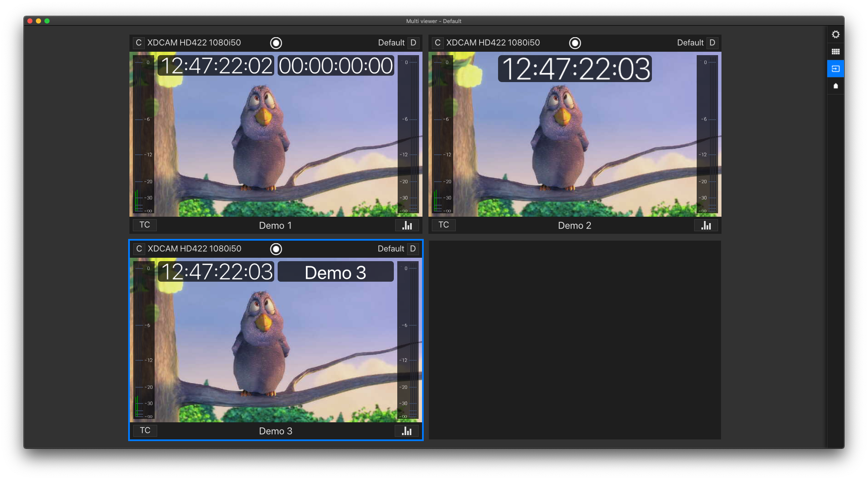Click right audio level meter of Demo 2
Image resolution: width=868 pixels, height=480 pixels.
(707, 134)
